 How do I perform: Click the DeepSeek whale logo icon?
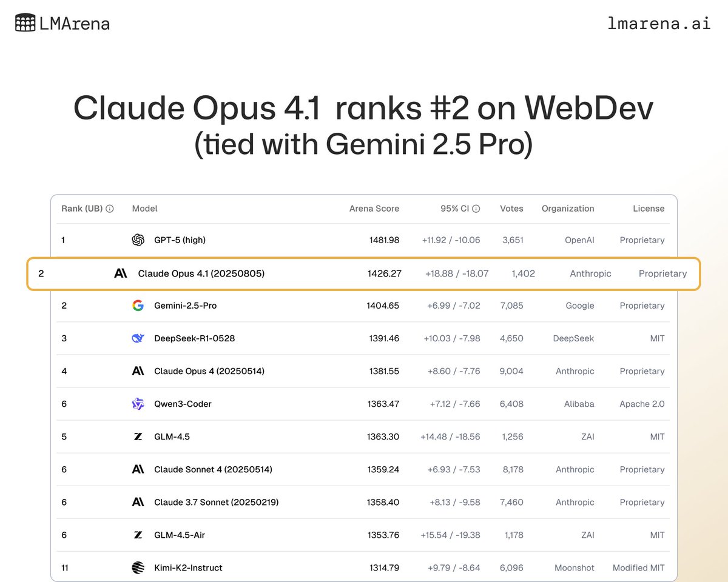click(138, 338)
